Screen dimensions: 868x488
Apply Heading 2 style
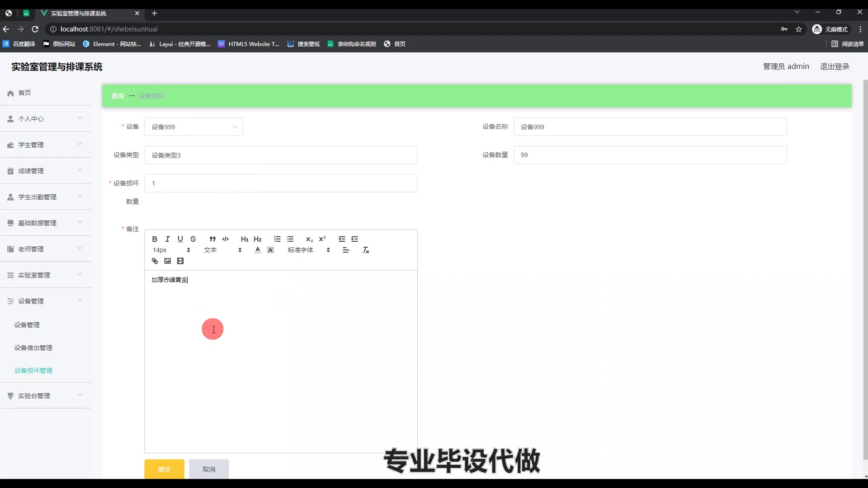click(258, 239)
